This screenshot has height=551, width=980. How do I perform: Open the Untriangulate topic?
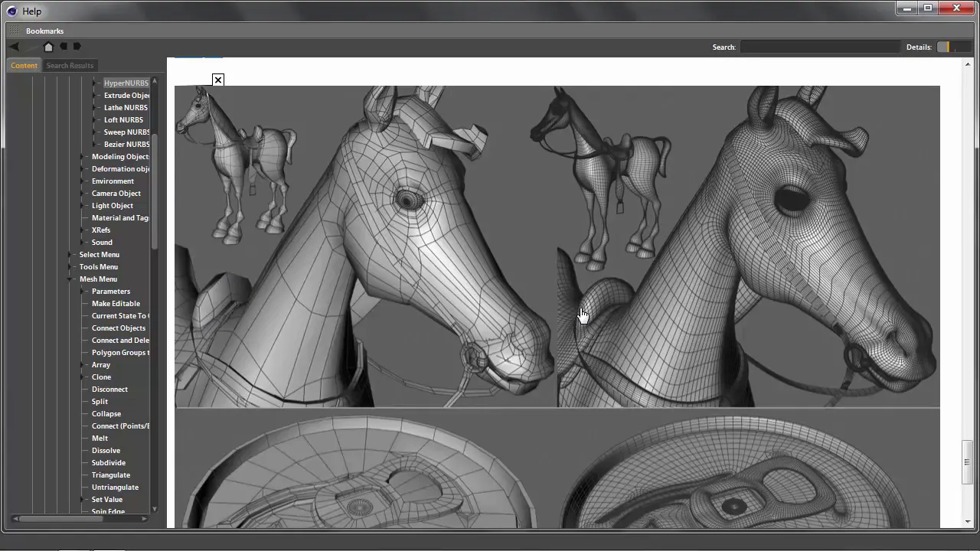point(115,487)
